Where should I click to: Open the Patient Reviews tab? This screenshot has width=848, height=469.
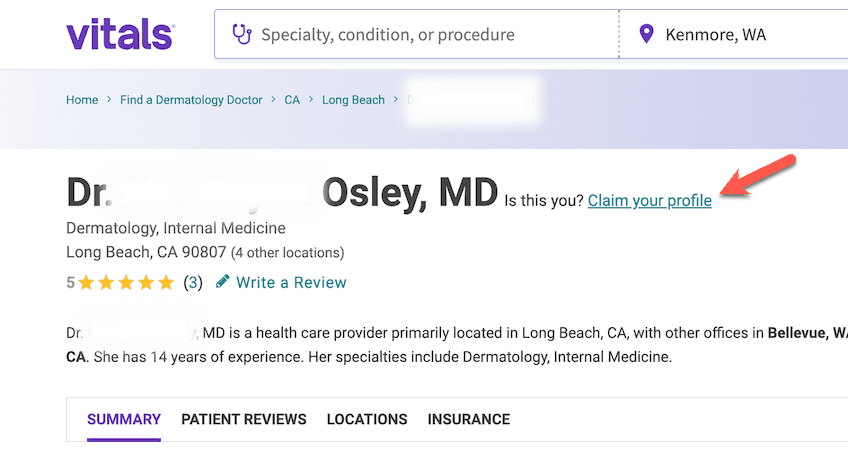point(244,419)
